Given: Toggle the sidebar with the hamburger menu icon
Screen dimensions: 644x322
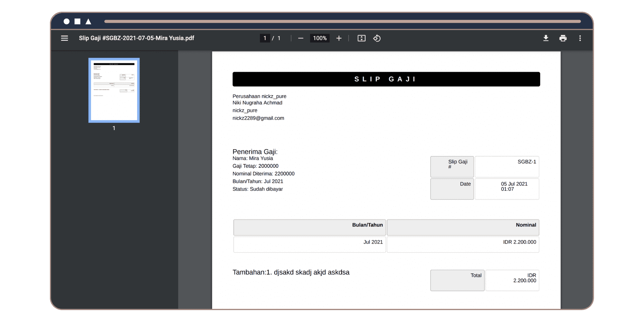Looking at the screenshot, I should (x=64, y=38).
